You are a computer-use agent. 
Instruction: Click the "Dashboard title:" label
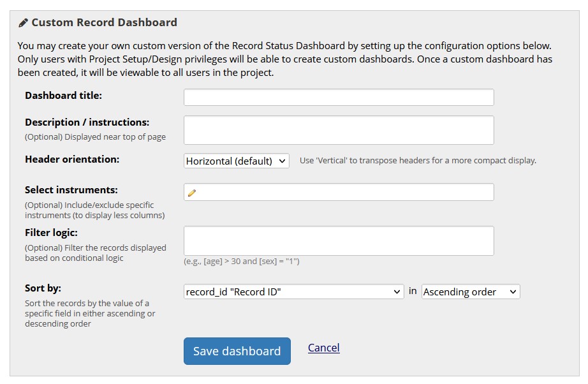pos(63,96)
